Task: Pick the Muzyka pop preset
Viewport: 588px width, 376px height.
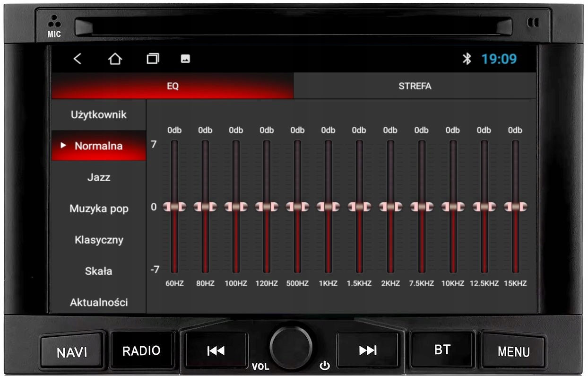Action: pos(99,209)
